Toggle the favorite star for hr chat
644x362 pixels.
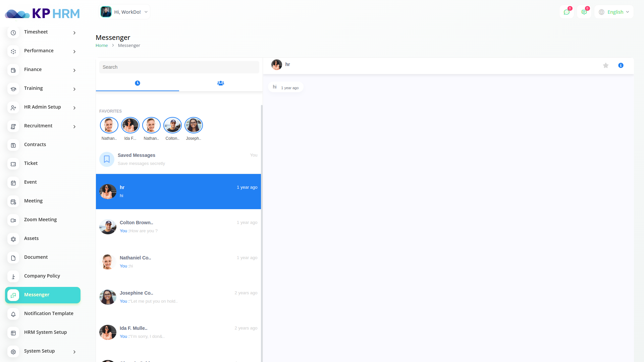(x=606, y=65)
